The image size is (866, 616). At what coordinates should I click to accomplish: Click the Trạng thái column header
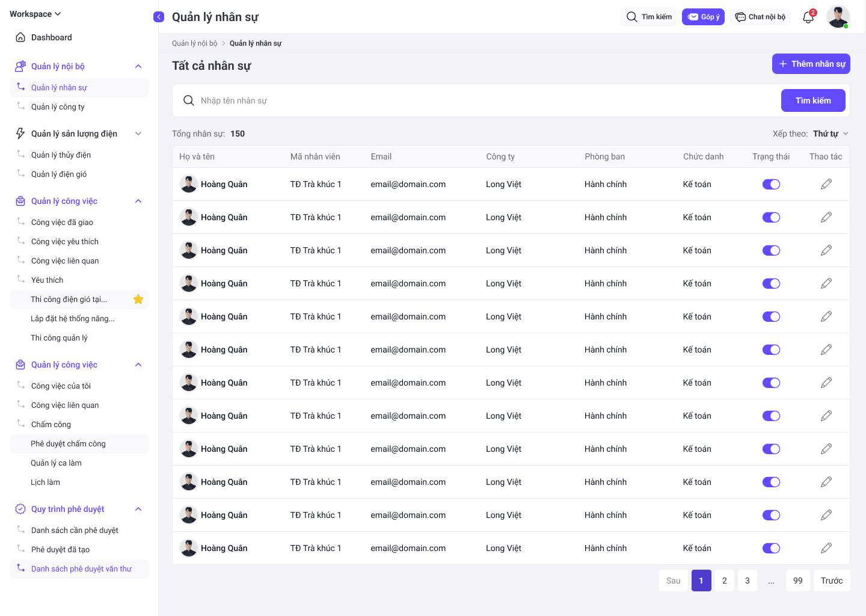tap(771, 156)
